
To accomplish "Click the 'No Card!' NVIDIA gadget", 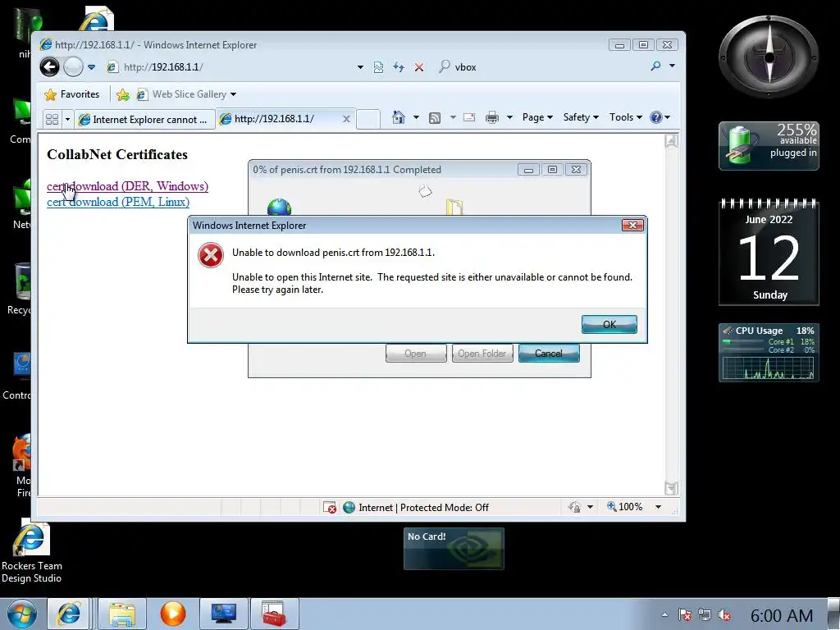I will (454, 549).
